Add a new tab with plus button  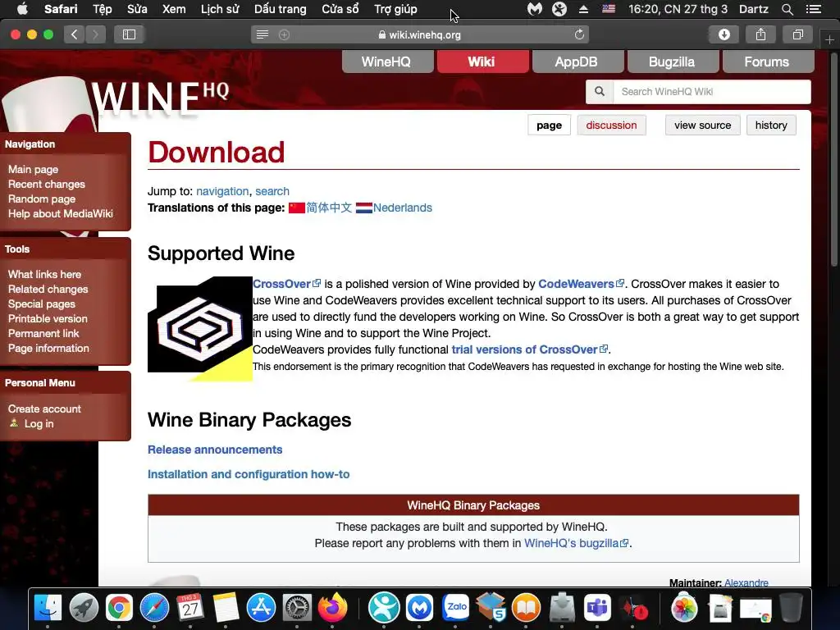pos(829,39)
